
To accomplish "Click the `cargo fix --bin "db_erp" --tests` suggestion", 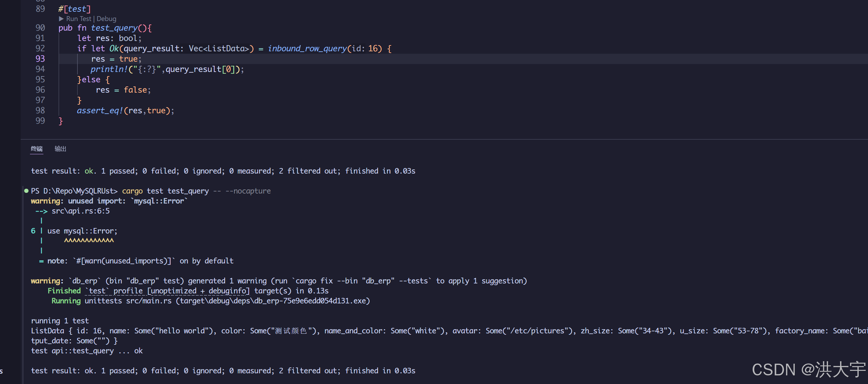I will coord(362,281).
